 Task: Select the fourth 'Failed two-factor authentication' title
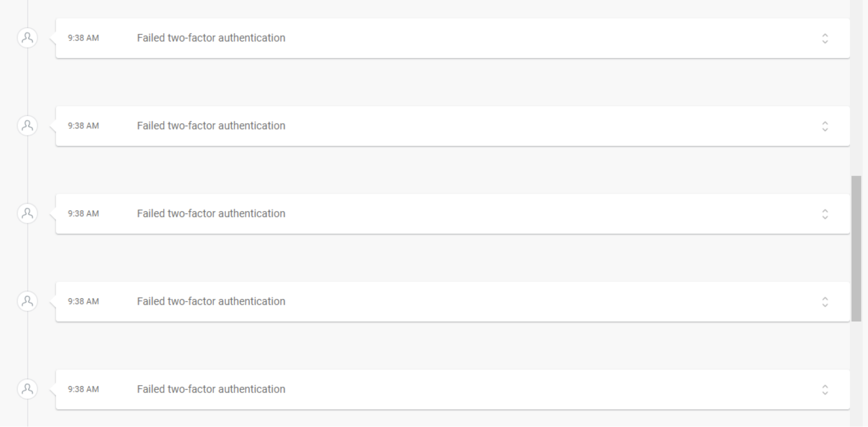coord(211,301)
